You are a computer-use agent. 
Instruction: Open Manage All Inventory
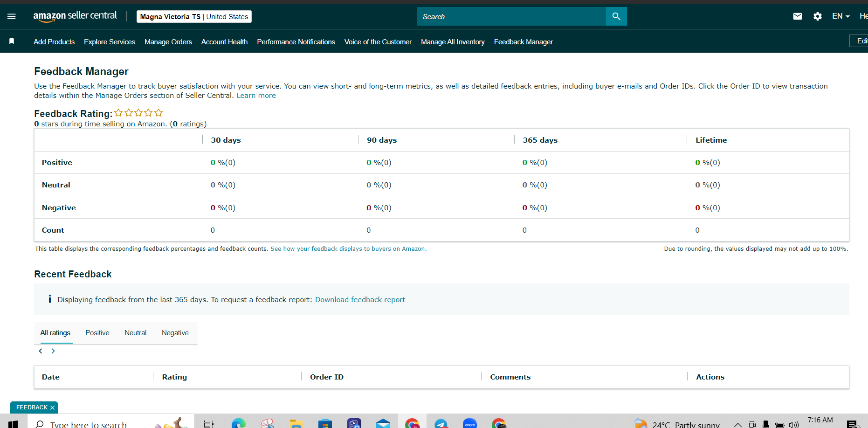coord(453,42)
